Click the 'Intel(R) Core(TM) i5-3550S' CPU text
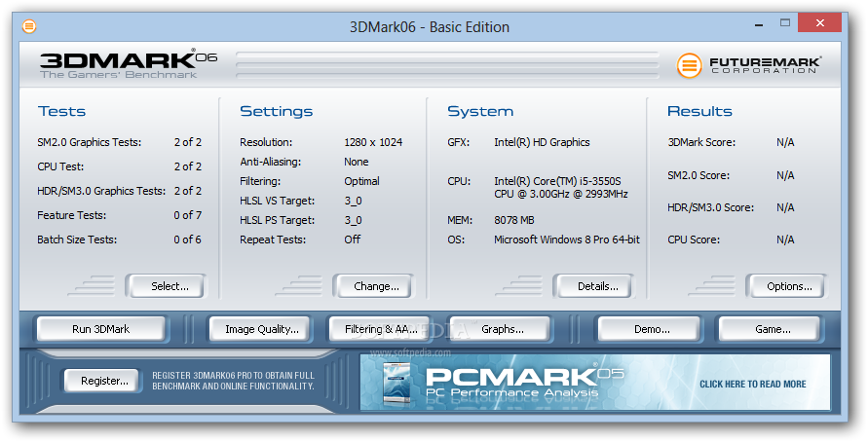The image size is (868, 442). click(x=557, y=181)
